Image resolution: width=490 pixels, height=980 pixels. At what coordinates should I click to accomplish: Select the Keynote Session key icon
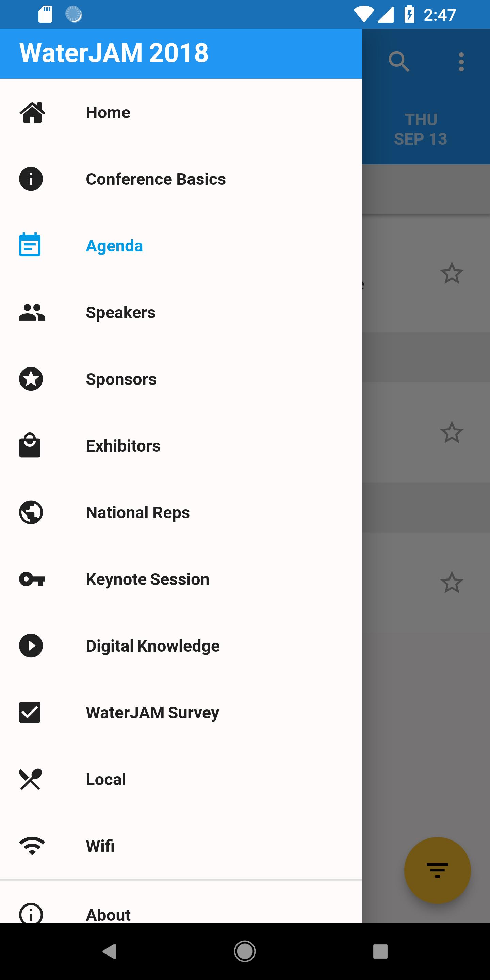pyautogui.click(x=32, y=579)
